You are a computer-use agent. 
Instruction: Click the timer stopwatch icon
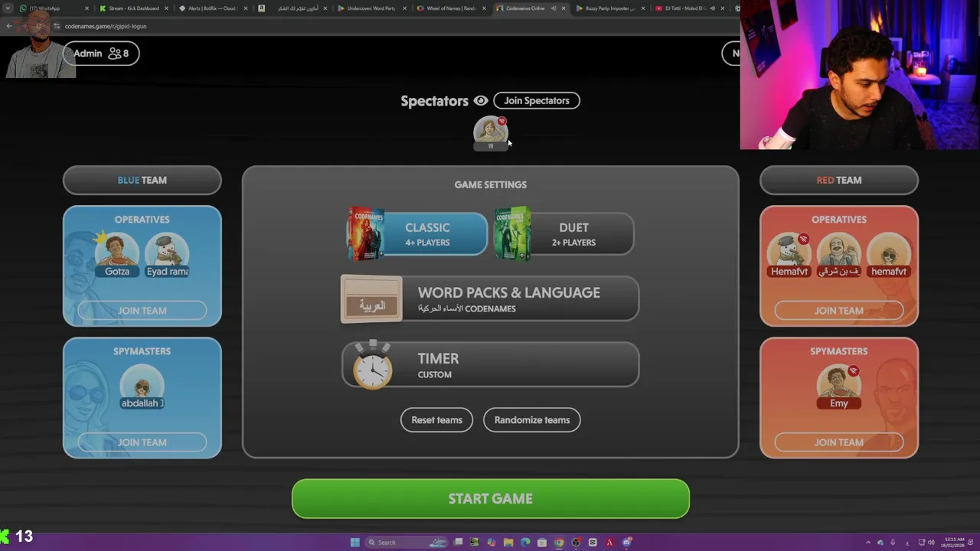point(373,365)
